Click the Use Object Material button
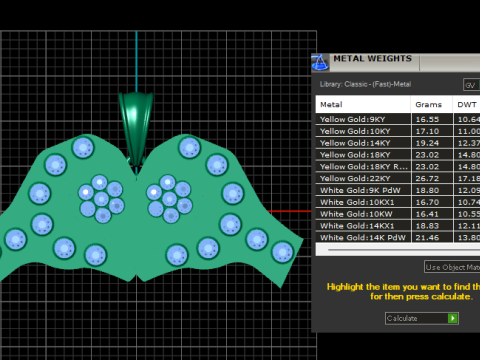 point(452,267)
